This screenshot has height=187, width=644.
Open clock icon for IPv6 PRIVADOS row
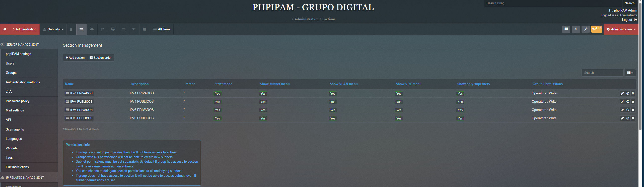(628, 110)
